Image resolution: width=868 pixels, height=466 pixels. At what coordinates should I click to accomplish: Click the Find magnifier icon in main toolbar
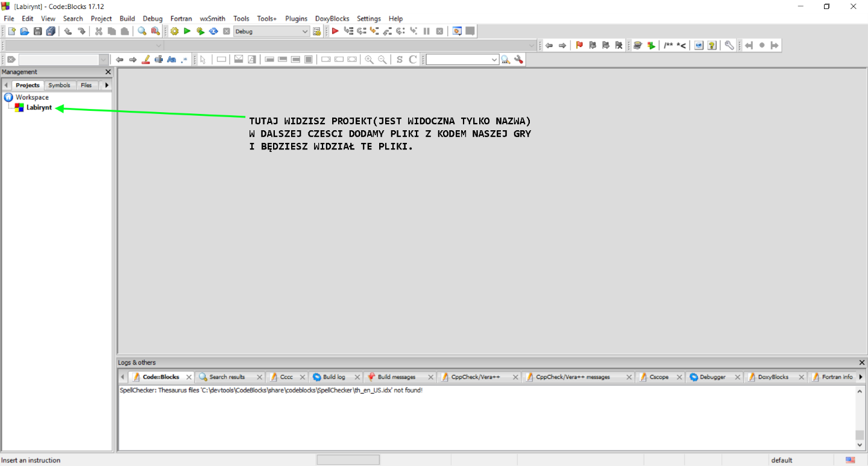142,31
